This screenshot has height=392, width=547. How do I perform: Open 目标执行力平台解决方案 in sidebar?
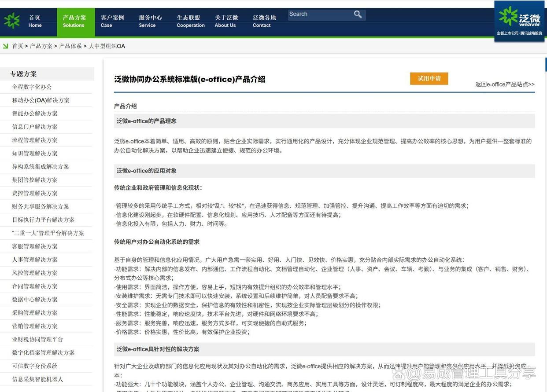pos(43,220)
